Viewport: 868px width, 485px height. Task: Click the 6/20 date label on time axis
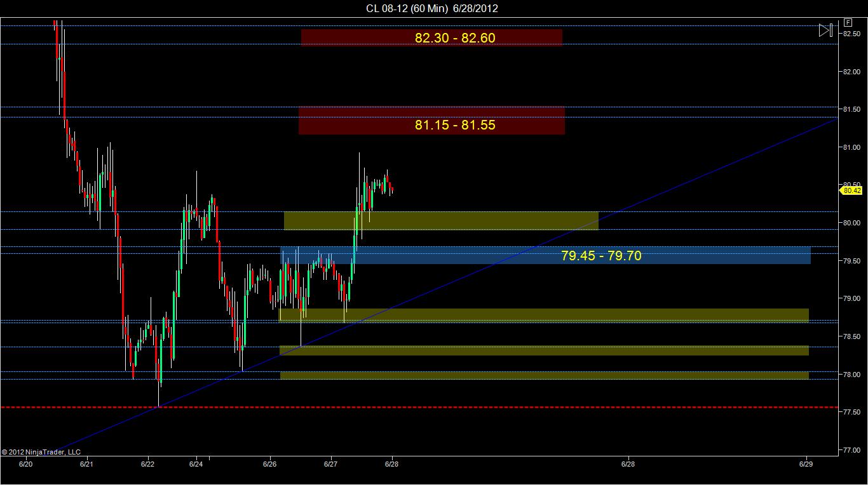pos(25,465)
